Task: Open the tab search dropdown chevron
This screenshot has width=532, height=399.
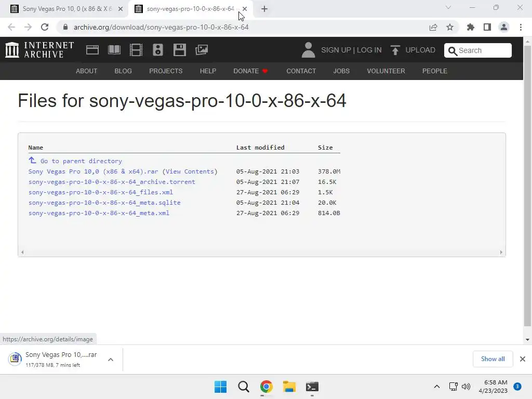Action: (448, 7)
